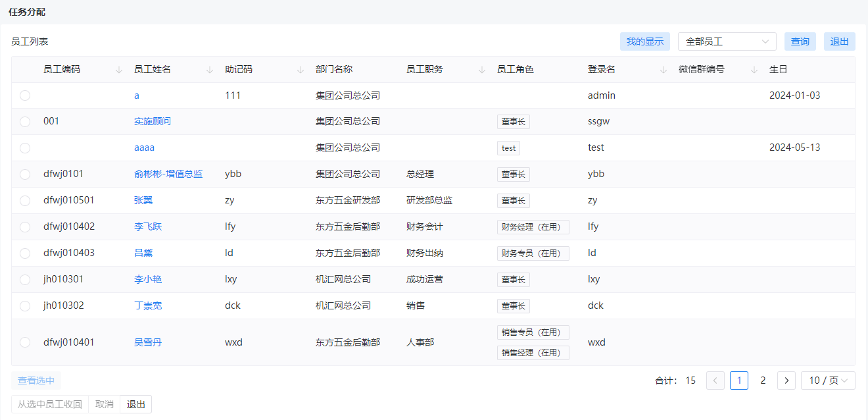This screenshot has height=420, width=868.
Task: Sort by 员工编码 column arrow
Action: click(x=119, y=70)
